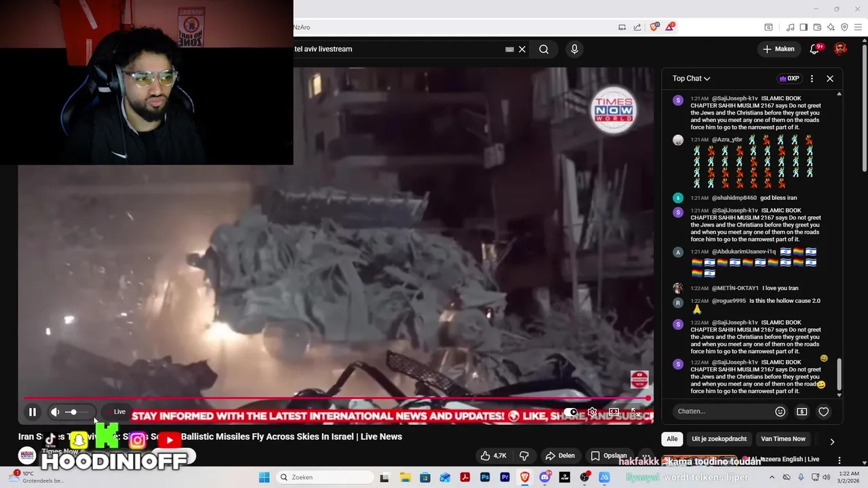Click the search field showing 'tel aviv livestream'
Screen dimensions: 868x488
coord(400,49)
